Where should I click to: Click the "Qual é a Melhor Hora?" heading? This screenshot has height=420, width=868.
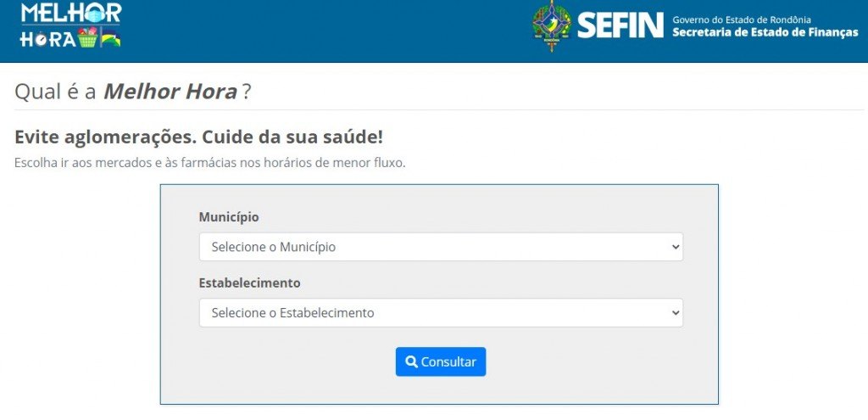[x=133, y=92]
